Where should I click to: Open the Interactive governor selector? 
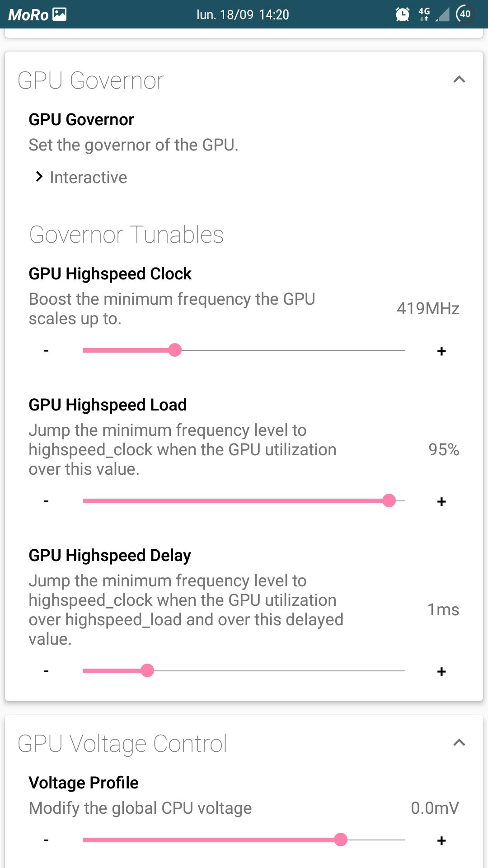81,177
